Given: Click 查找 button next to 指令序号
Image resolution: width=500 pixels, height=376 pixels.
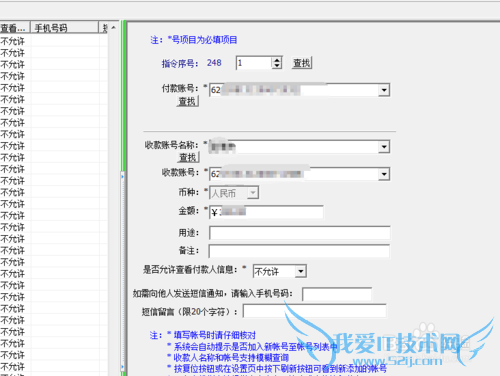Looking at the screenshot, I should [302, 63].
